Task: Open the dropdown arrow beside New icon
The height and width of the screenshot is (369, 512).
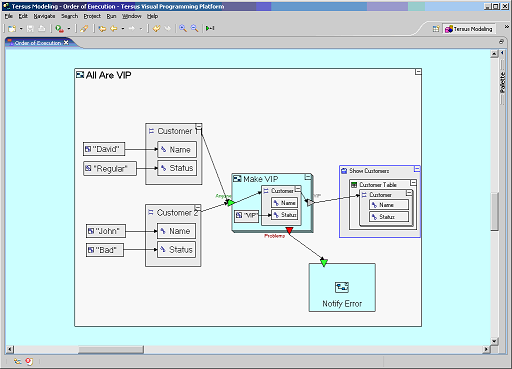Action: click(21, 29)
